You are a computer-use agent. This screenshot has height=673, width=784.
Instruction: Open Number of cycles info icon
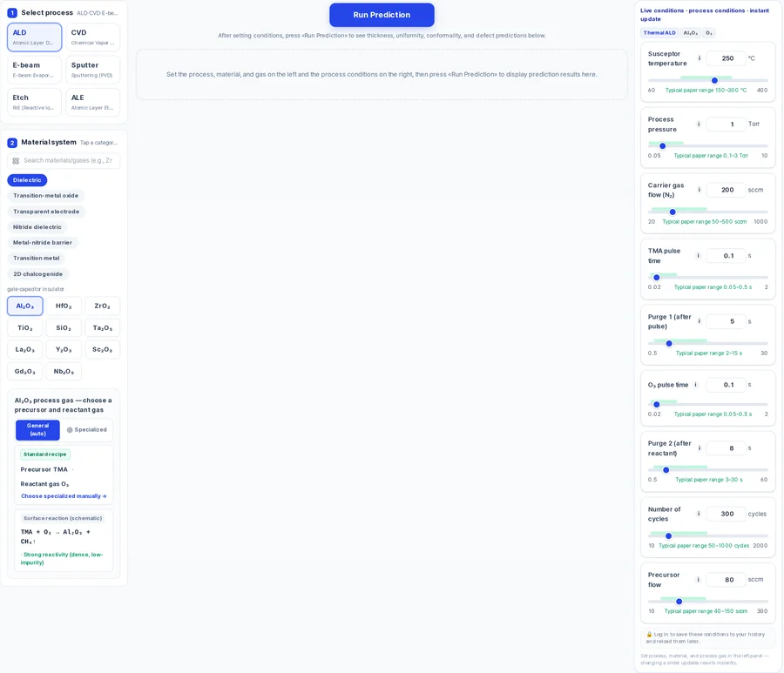(699, 514)
